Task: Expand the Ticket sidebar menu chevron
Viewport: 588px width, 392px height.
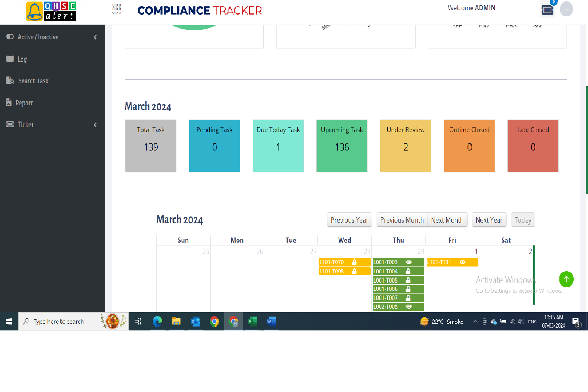Action: point(95,124)
